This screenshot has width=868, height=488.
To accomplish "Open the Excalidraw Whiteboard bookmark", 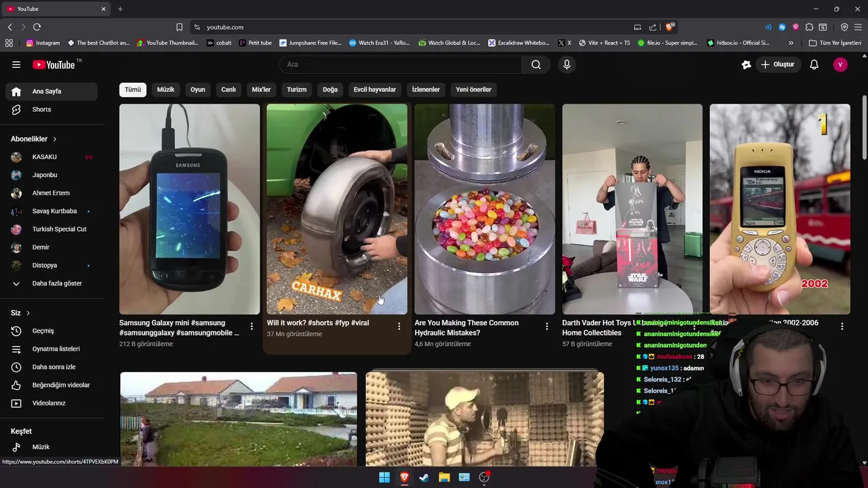I will point(519,43).
